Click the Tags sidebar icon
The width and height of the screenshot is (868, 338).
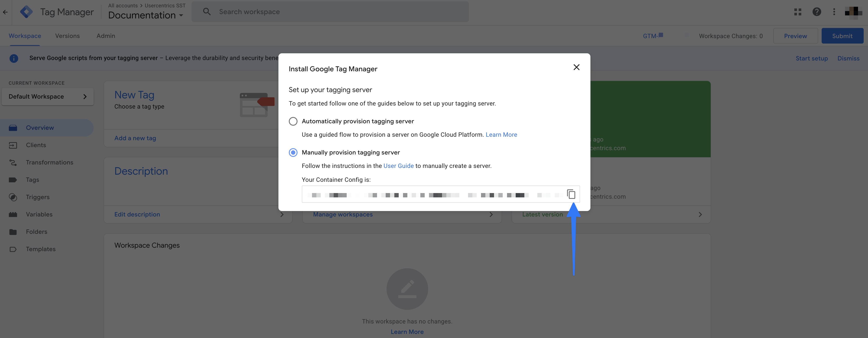13,180
